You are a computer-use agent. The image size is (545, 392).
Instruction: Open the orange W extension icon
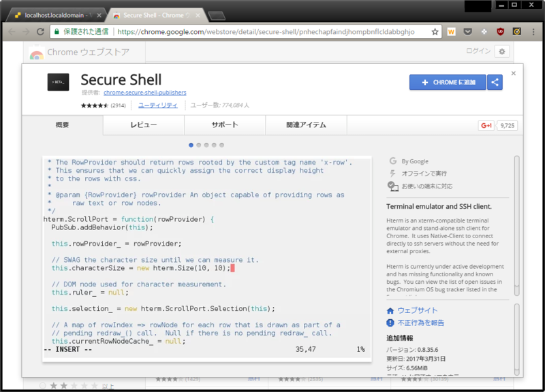click(451, 32)
